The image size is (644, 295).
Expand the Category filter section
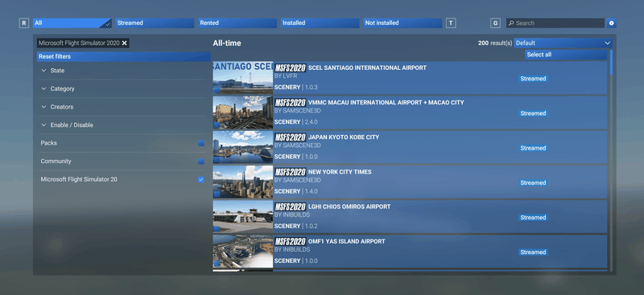(x=122, y=88)
